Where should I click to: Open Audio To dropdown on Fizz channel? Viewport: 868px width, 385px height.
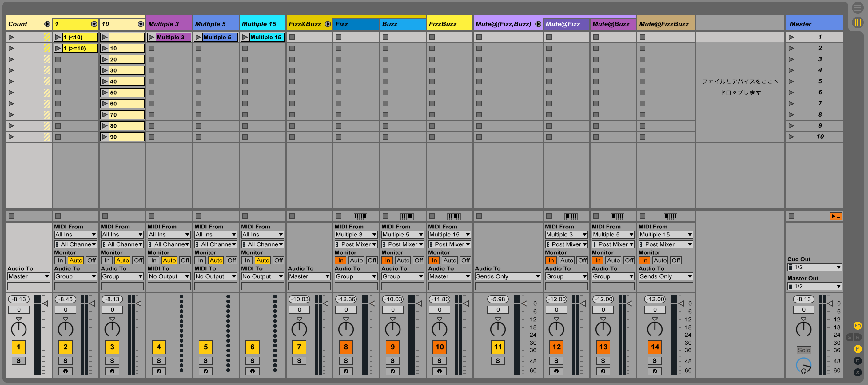point(354,276)
